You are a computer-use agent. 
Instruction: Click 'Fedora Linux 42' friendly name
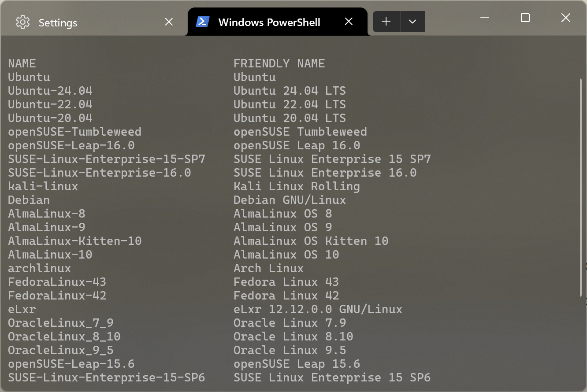(x=286, y=296)
